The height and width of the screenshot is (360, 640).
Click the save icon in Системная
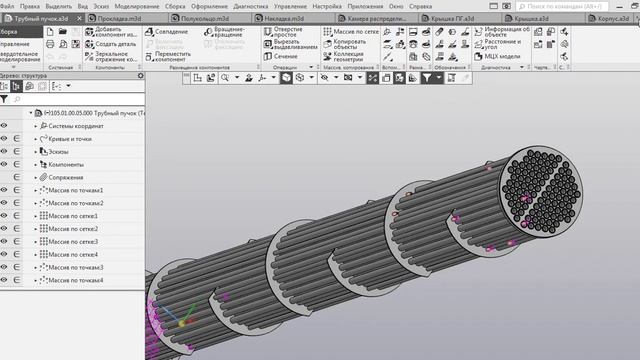point(76,44)
